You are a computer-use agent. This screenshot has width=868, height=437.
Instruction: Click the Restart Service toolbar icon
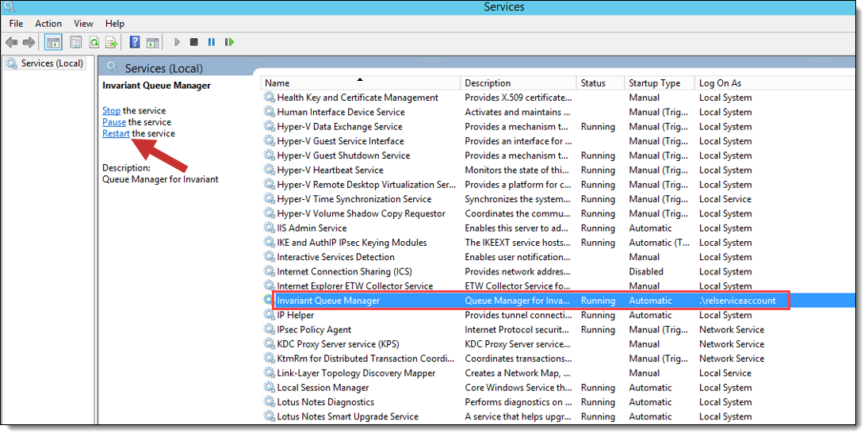[229, 42]
